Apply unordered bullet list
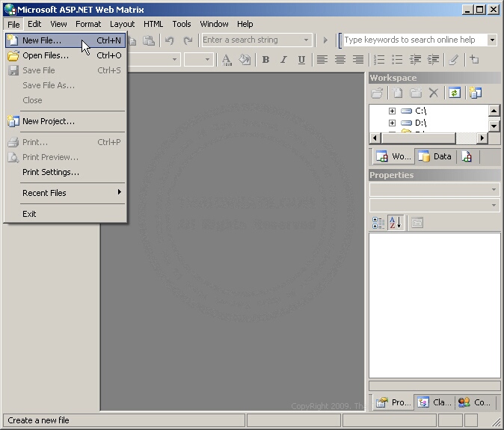 397,60
